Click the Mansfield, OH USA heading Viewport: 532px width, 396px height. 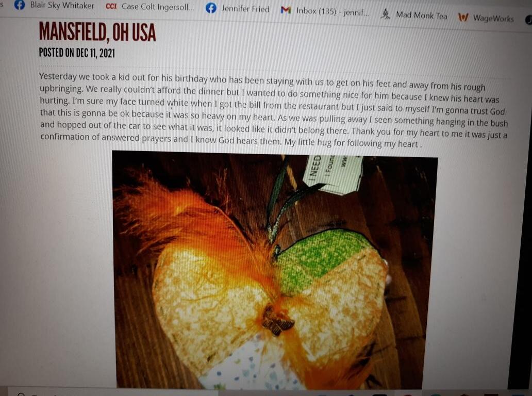[97, 32]
